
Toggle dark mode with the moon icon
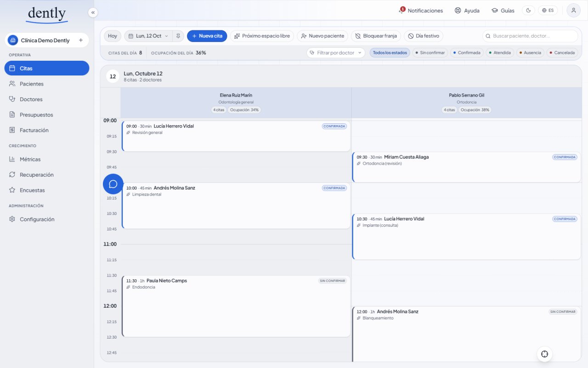tap(528, 10)
